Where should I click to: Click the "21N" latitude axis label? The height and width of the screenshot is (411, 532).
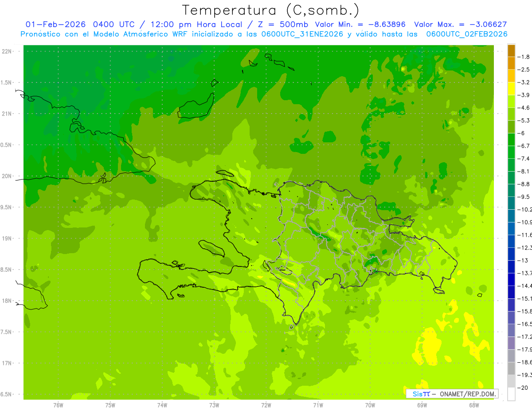tap(7, 114)
